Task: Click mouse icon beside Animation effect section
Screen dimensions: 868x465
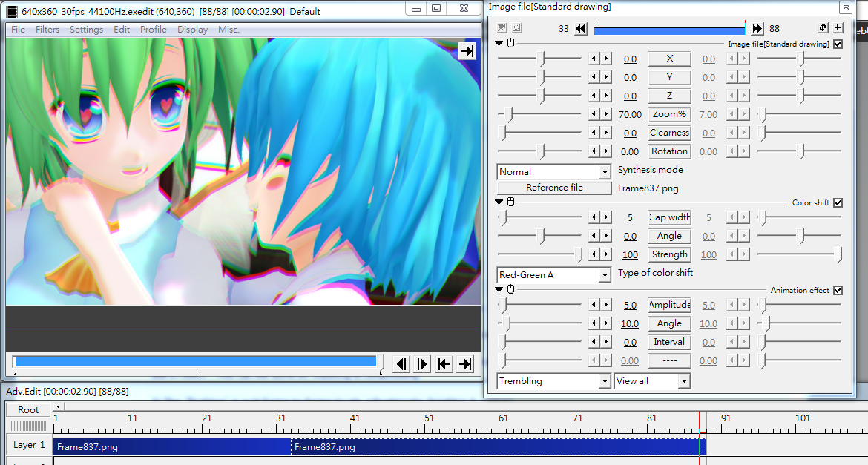Action: click(x=511, y=289)
